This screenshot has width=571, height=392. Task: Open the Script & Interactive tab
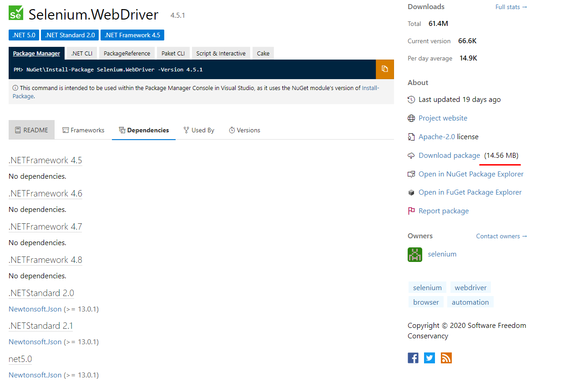(221, 53)
